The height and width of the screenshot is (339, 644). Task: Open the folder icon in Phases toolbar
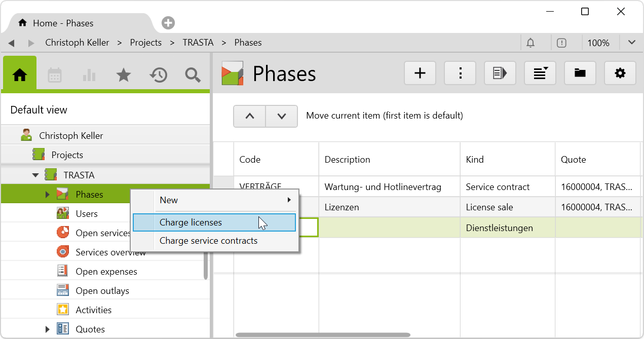click(580, 73)
